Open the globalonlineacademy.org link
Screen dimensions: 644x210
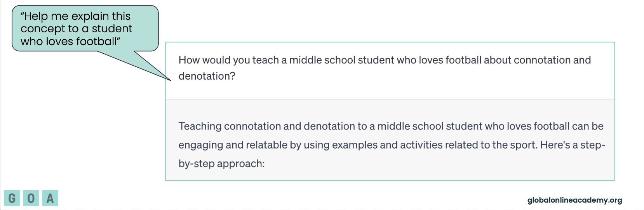(574, 200)
